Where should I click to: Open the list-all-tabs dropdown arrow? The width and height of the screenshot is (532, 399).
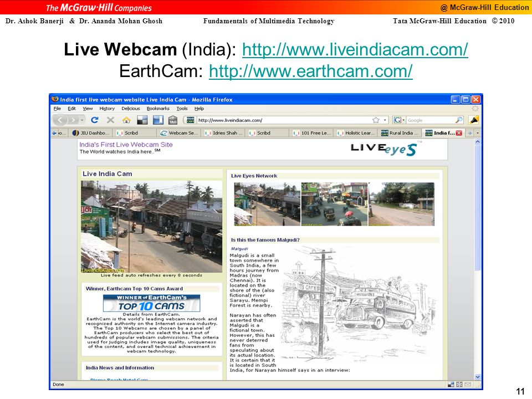(478, 133)
